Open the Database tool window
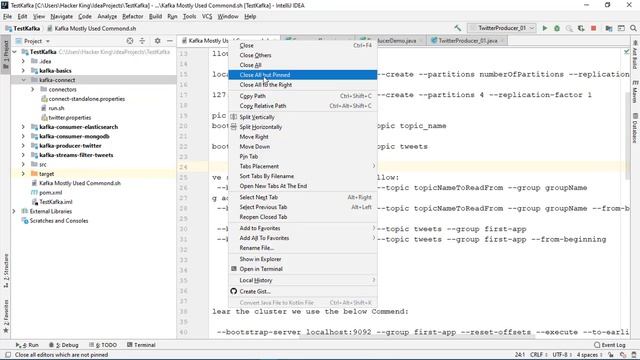The height and width of the screenshot is (360, 640). pyautogui.click(x=635, y=128)
